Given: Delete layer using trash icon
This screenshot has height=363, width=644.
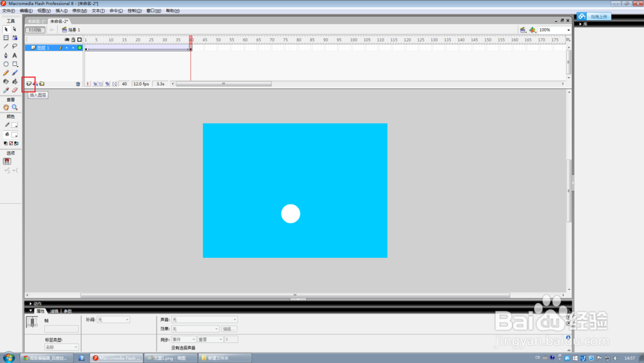Looking at the screenshot, I should (78, 84).
